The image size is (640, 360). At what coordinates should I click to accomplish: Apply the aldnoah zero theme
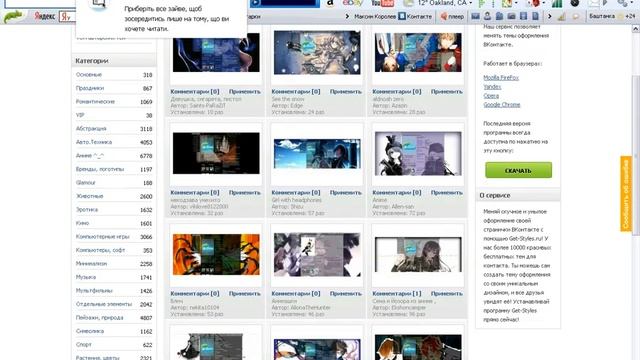pos(447,92)
